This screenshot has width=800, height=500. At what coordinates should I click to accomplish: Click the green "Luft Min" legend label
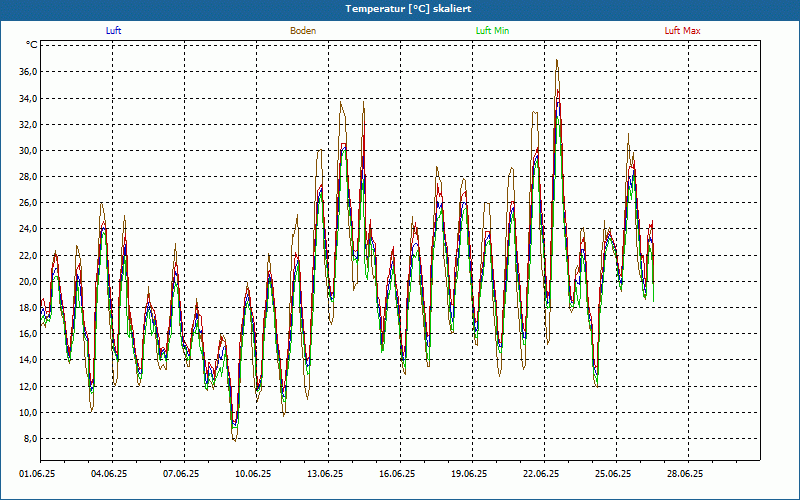click(492, 31)
